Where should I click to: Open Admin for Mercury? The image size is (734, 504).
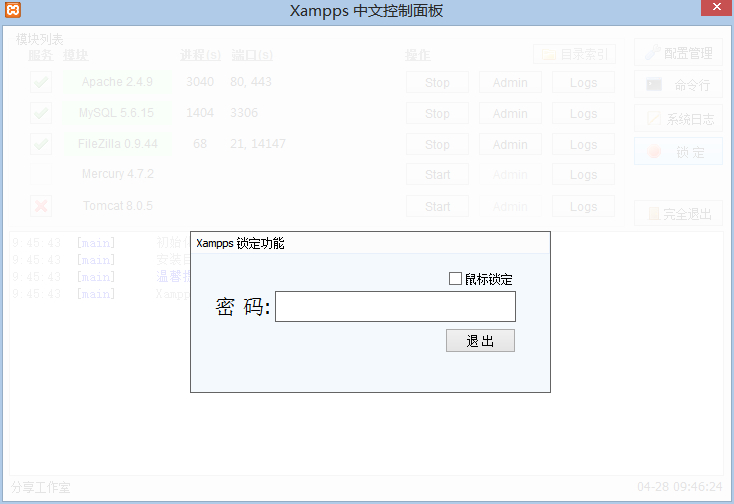pyautogui.click(x=510, y=175)
